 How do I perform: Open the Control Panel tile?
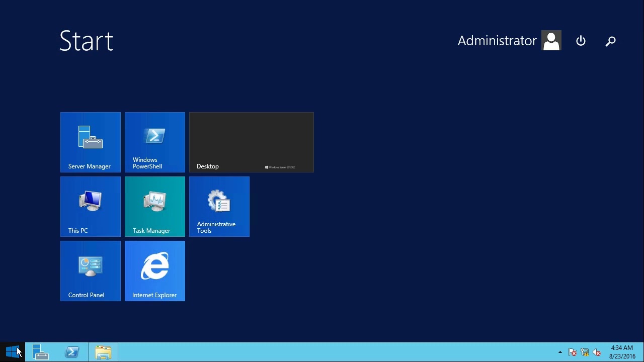coord(91,271)
